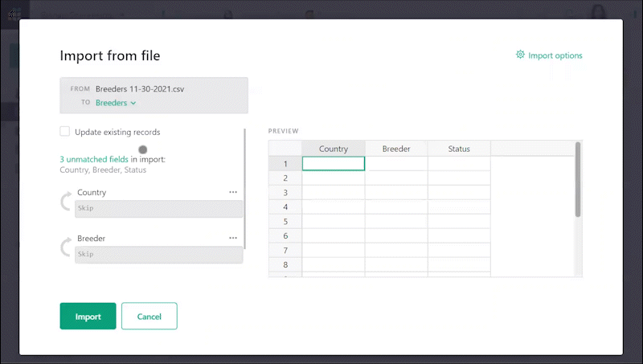Open the 3 unmatched fields link
The width and height of the screenshot is (643, 364).
click(x=94, y=159)
